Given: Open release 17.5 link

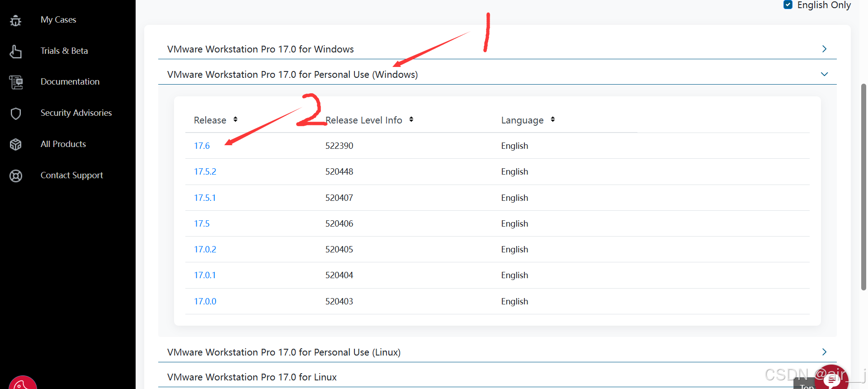Looking at the screenshot, I should (202, 223).
